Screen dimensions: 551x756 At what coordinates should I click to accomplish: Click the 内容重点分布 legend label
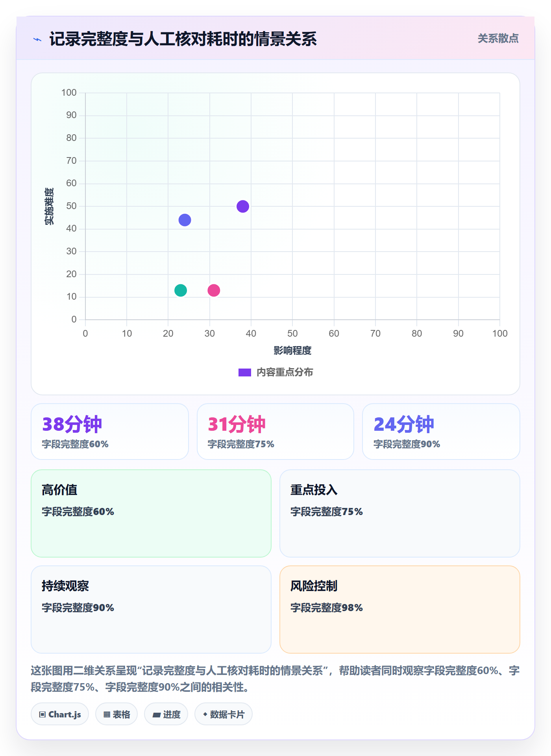285,372
